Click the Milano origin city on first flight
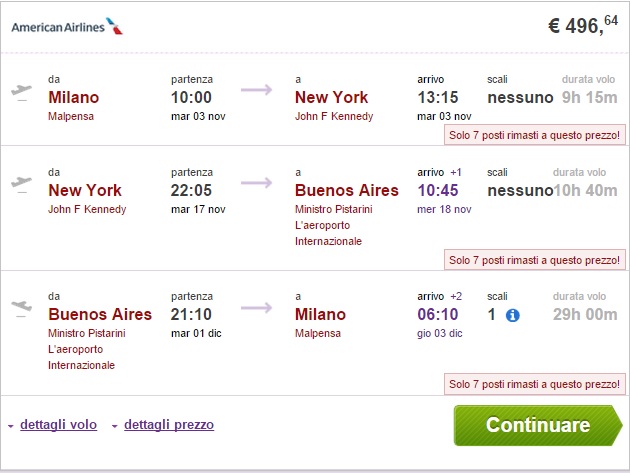The height and width of the screenshot is (473, 630). 74,98
